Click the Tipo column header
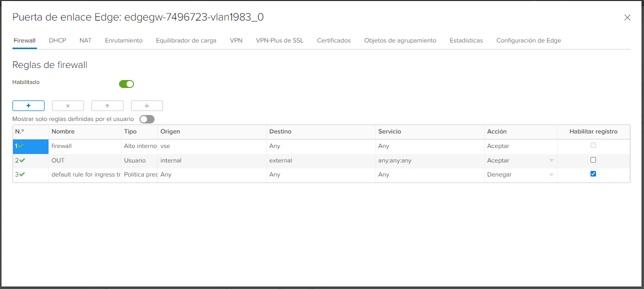This screenshot has width=644, height=289. point(139,131)
